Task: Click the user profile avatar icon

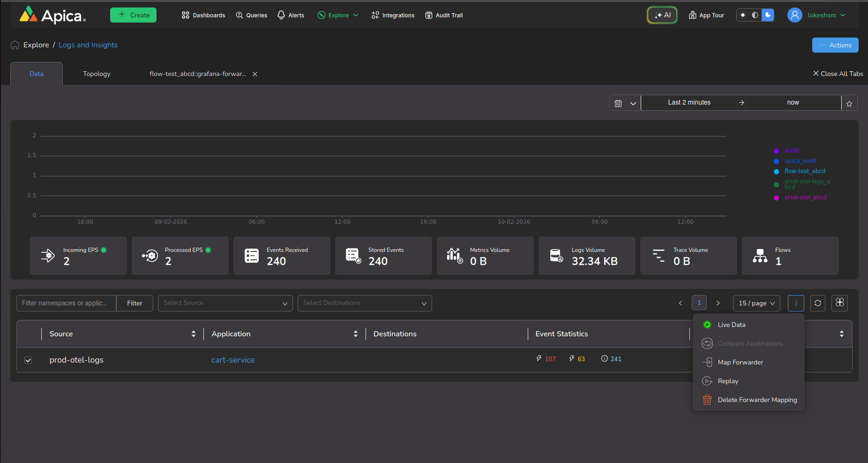Action: click(794, 15)
